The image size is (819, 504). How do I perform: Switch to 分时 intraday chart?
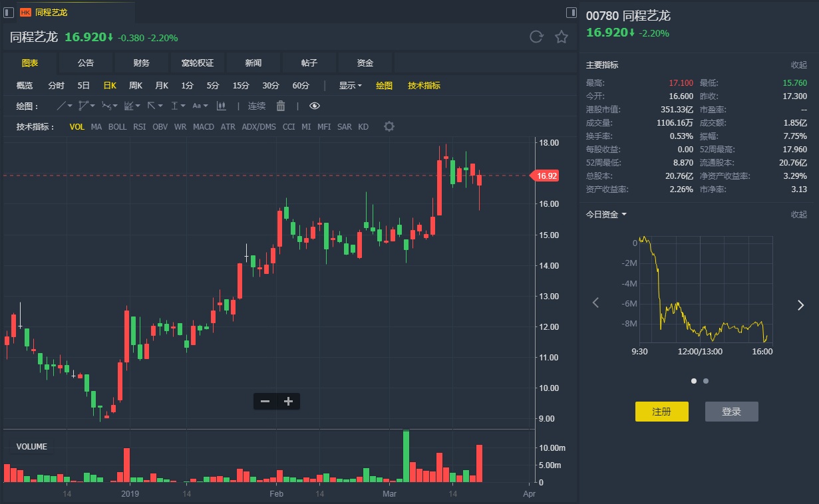[57, 85]
